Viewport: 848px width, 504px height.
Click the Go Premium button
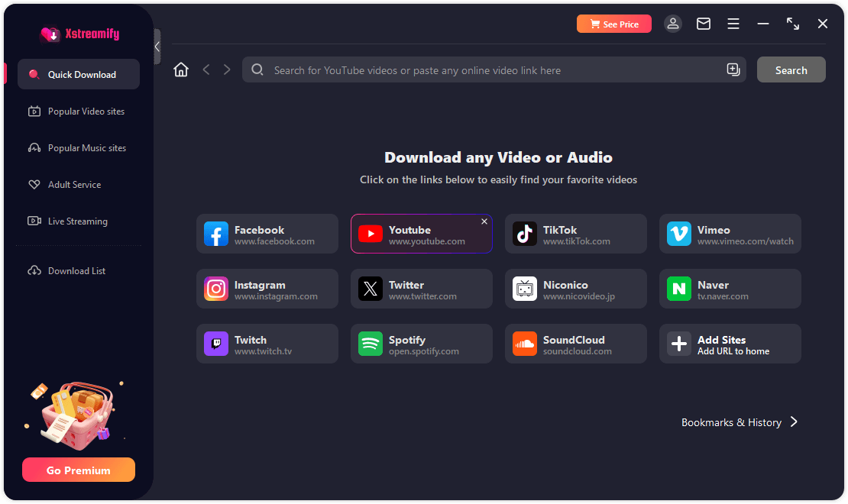pos(79,470)
